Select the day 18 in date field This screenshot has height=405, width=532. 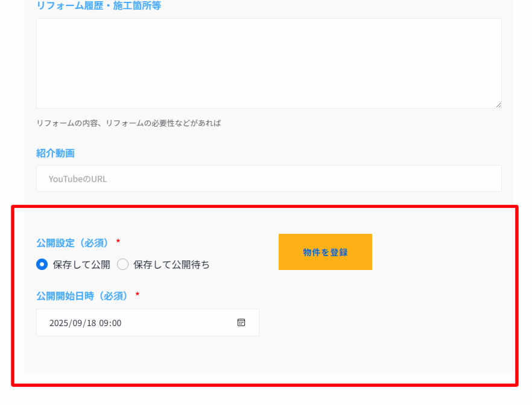point(89,323)
